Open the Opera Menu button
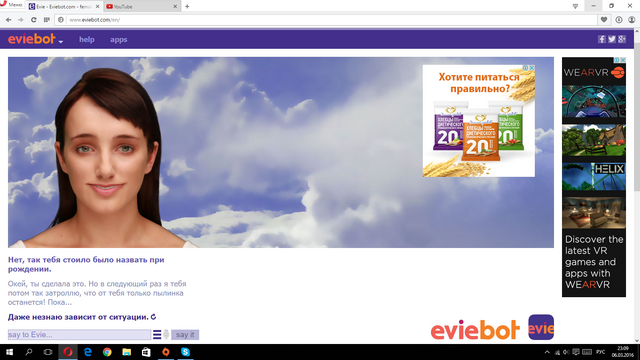The height and width of the screenshot is (360, 640). [11, 4]
